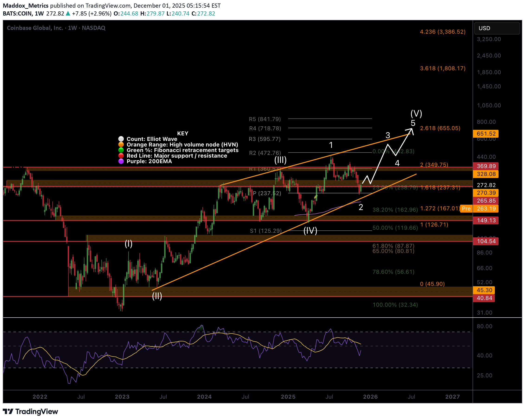Screen dimensions: 525x420
Task: Click the R5 (841.79) pivot label
Action: coord(265,119)
